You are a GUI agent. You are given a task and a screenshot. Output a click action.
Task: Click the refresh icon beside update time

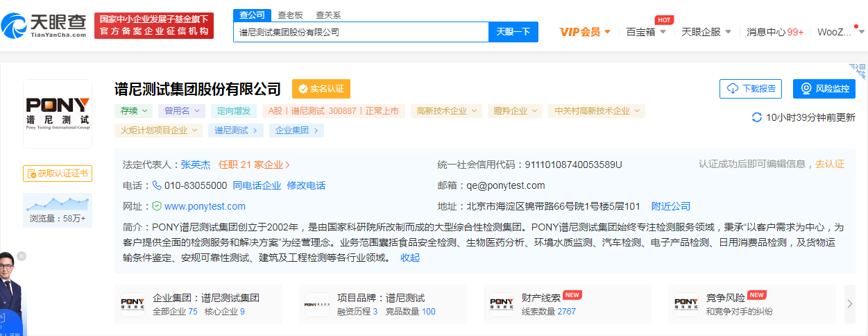click(757, 117)
